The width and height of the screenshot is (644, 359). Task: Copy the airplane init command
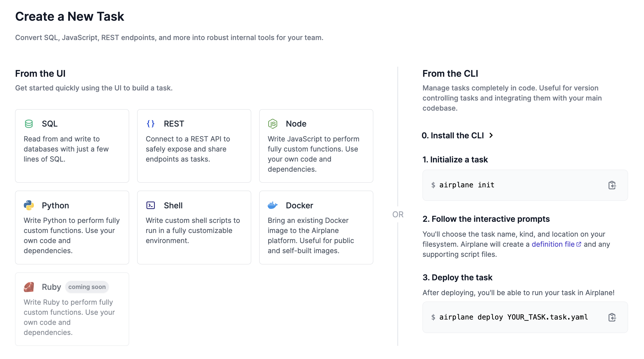click(x=612, y=185)
